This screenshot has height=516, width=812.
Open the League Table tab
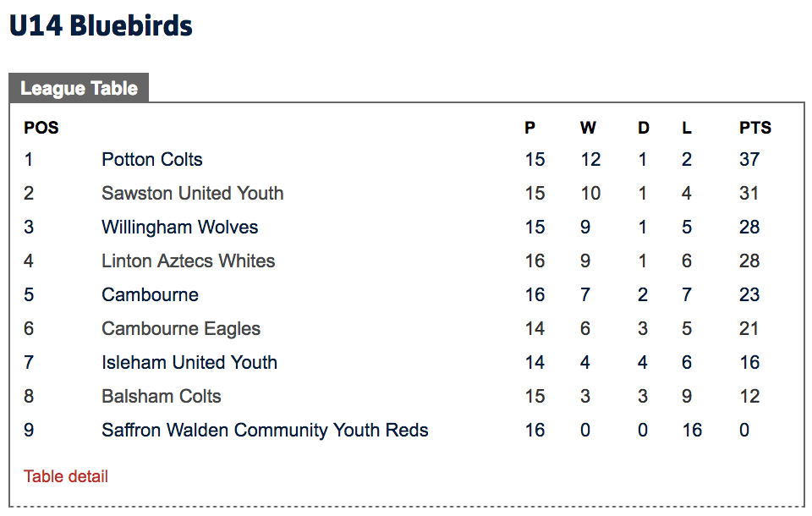click(79, 88)
